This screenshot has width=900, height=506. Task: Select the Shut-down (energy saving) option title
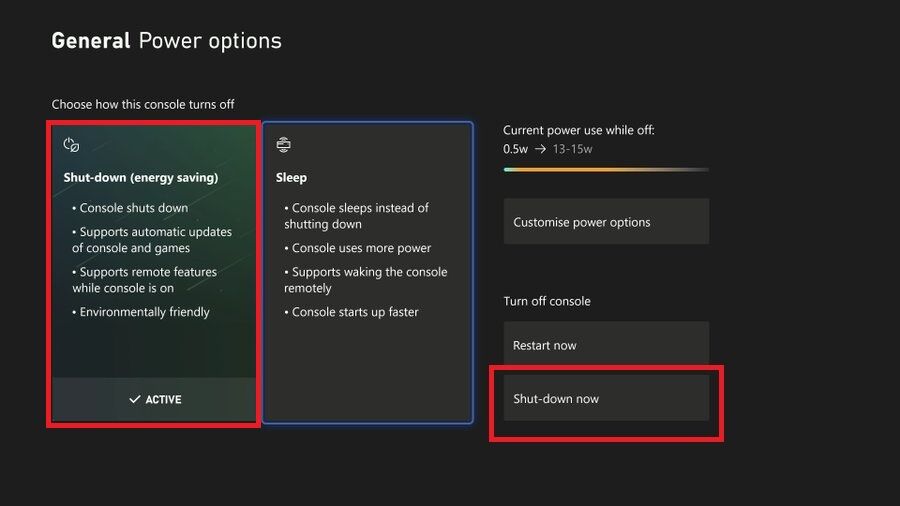pos(141,177)
